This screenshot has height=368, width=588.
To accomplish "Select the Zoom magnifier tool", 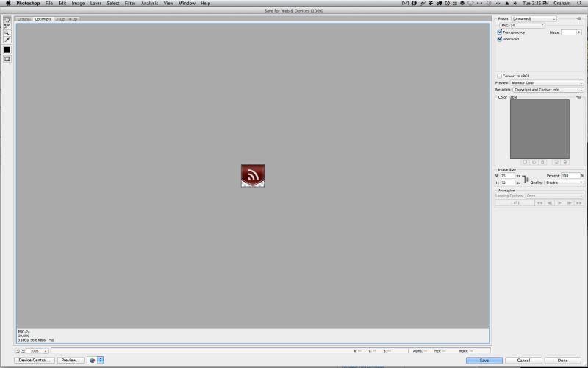I will pos(7,32).
